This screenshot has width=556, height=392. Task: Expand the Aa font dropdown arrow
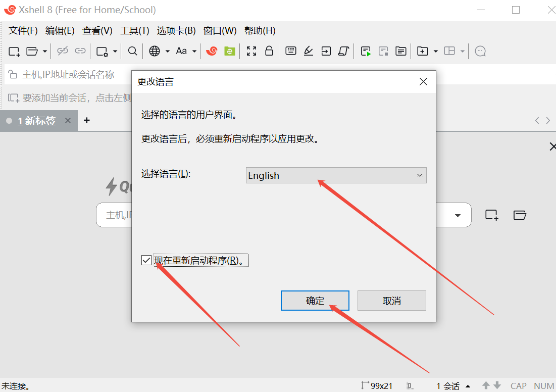coord(194,52)
